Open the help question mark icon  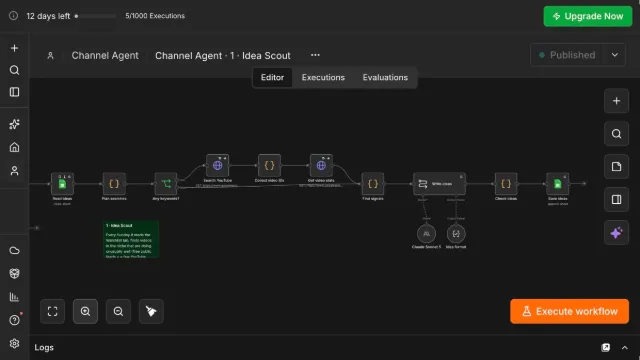pos(14,320)
